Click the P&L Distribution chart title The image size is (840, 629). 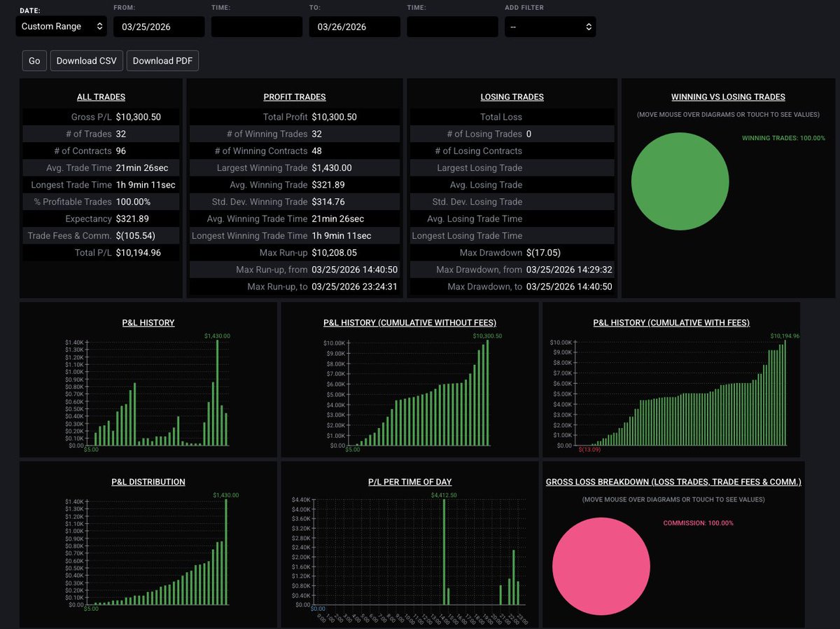point(148,482)
